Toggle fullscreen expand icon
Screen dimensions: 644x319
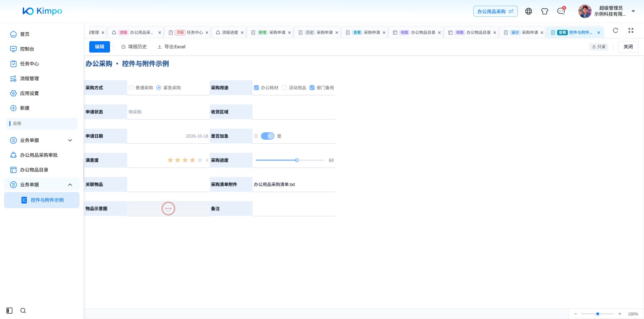click(631, 31)
